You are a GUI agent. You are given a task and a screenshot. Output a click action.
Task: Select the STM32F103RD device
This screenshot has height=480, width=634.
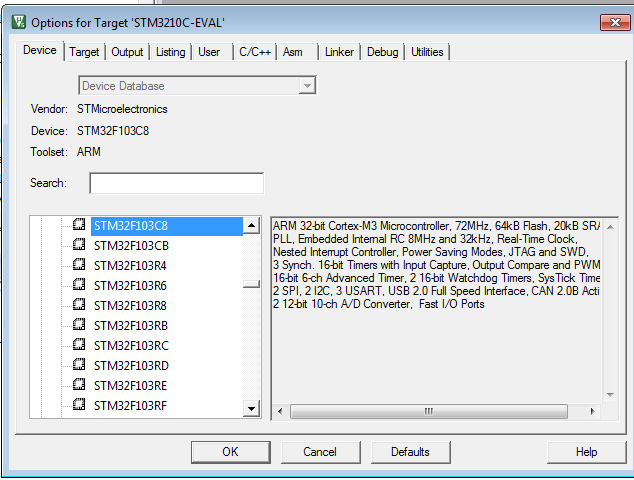pyautogui.click(x=131, y=366)
